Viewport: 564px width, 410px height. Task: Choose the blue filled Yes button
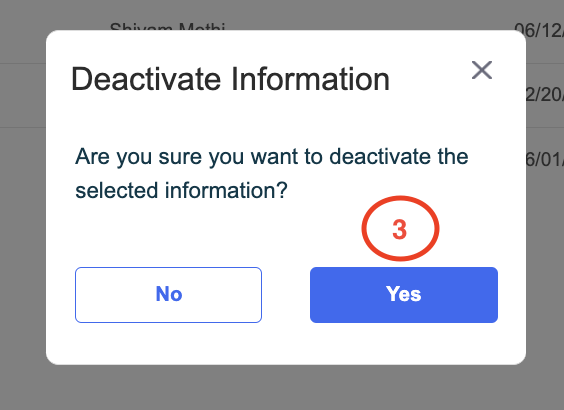[404, 295]
